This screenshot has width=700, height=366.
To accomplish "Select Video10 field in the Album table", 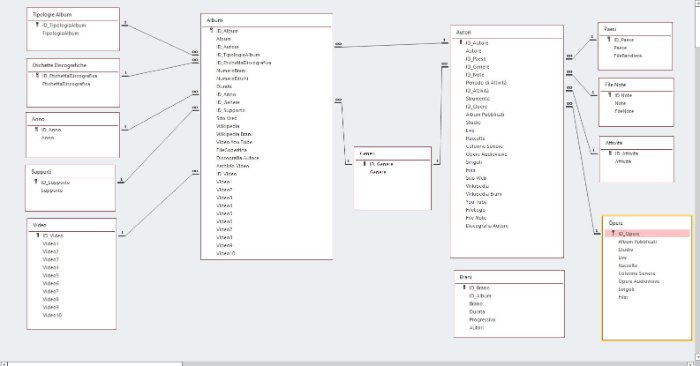I will pos(225,253).
